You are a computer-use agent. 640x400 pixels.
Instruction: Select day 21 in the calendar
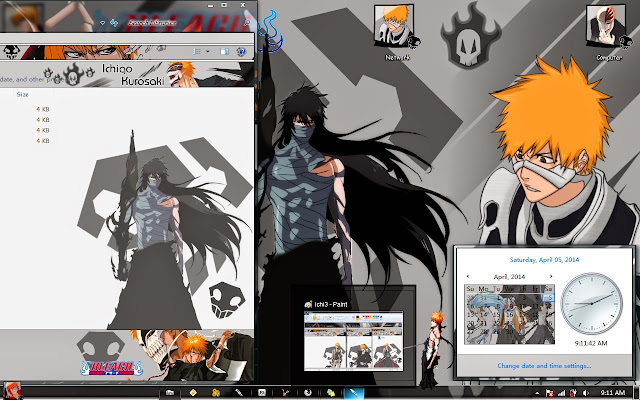(x=483, y=323)
